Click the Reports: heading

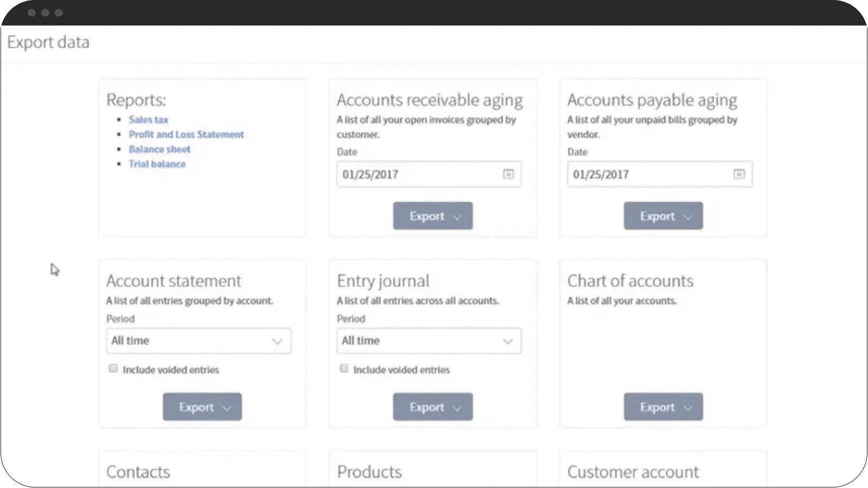click(136, 100)
